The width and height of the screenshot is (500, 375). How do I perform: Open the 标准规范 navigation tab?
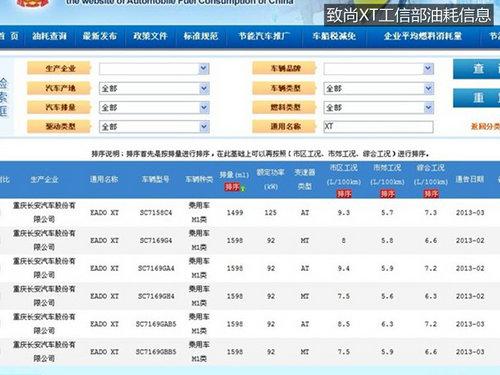201,36
